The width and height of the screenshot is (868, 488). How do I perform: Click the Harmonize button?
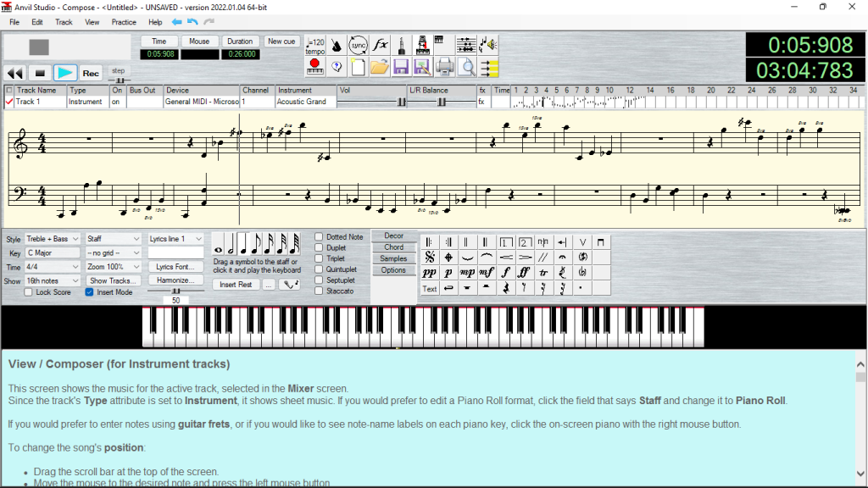(x=176, y=280)
